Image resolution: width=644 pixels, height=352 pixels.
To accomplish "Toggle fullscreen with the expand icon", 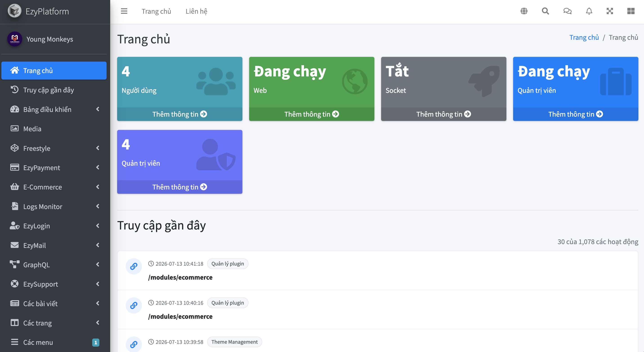I will coord(610,11).
